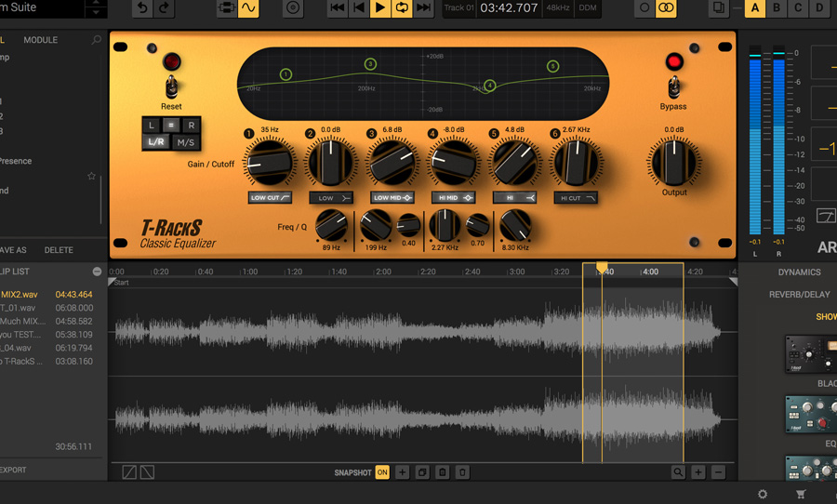This screenshot has width=837, height=504.
Task: Click the paste snapshot clipboard icon
Action: click(443, 472)
